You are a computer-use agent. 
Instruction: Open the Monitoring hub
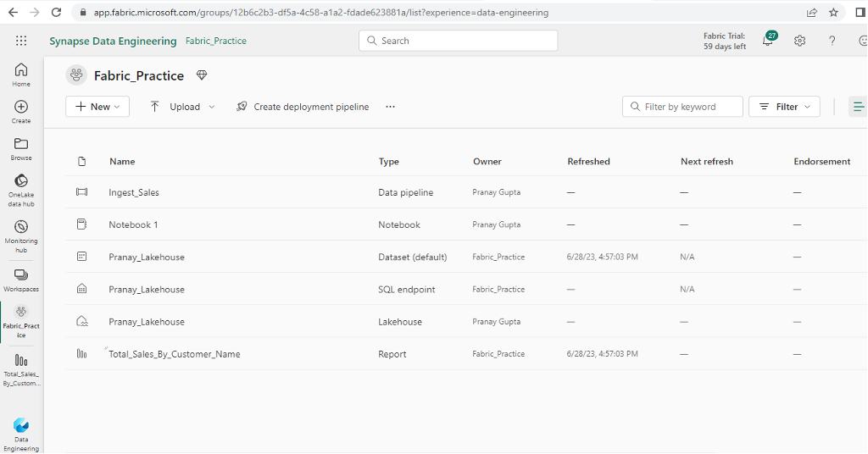pos(21,236)
